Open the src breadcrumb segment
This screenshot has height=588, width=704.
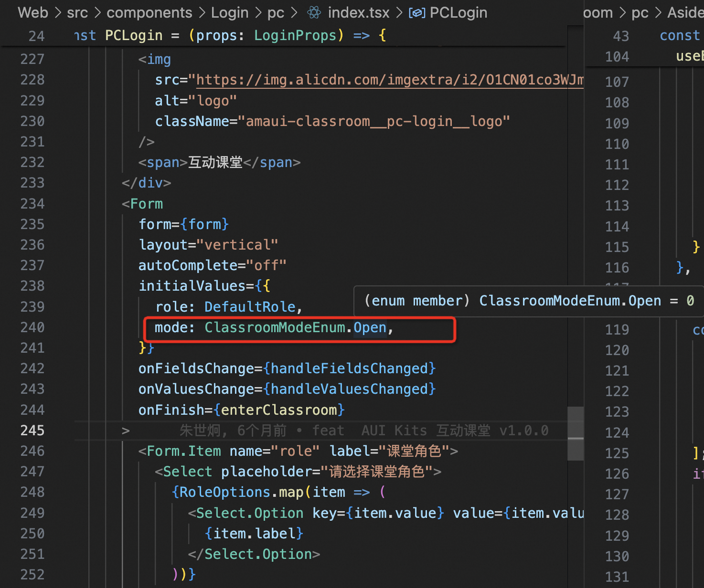pos(77,12)
